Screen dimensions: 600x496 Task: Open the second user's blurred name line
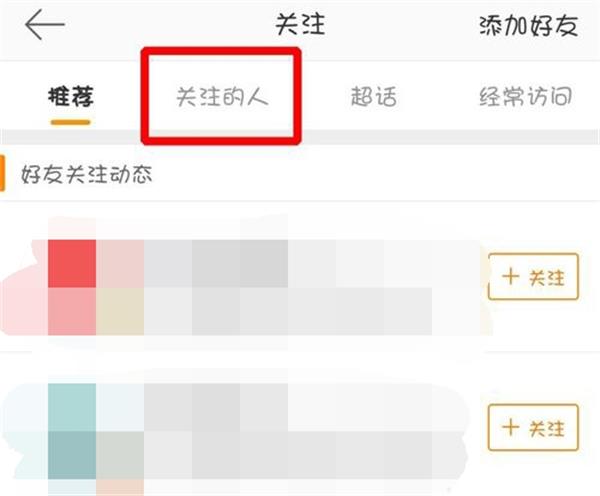216,408
